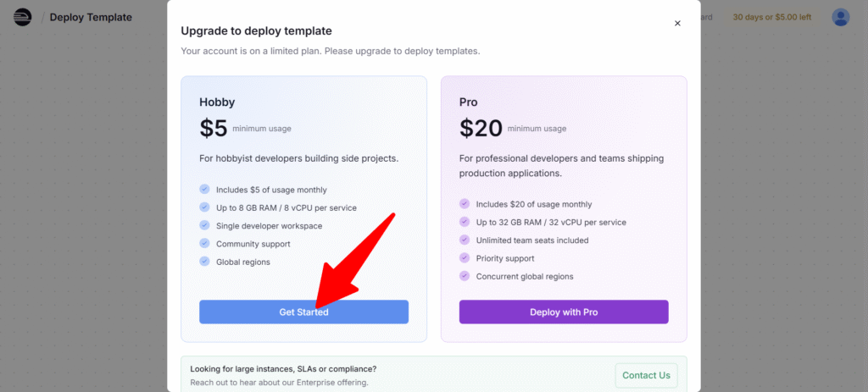Click checkmark next to Concurrent global regions
The image size is (868, 392).
click(465, 276)
